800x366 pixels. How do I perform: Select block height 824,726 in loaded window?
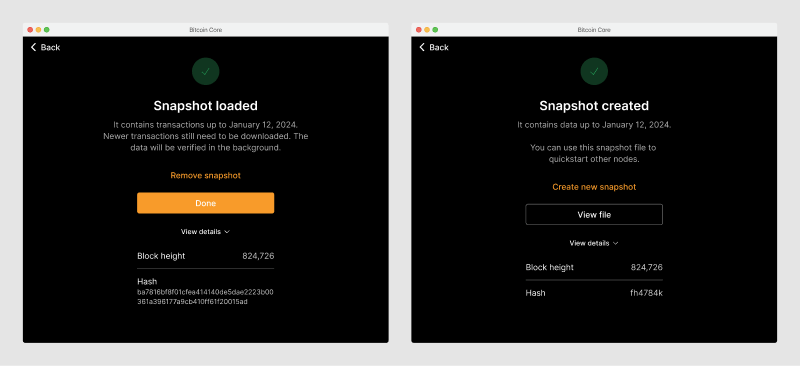[258, 256]
